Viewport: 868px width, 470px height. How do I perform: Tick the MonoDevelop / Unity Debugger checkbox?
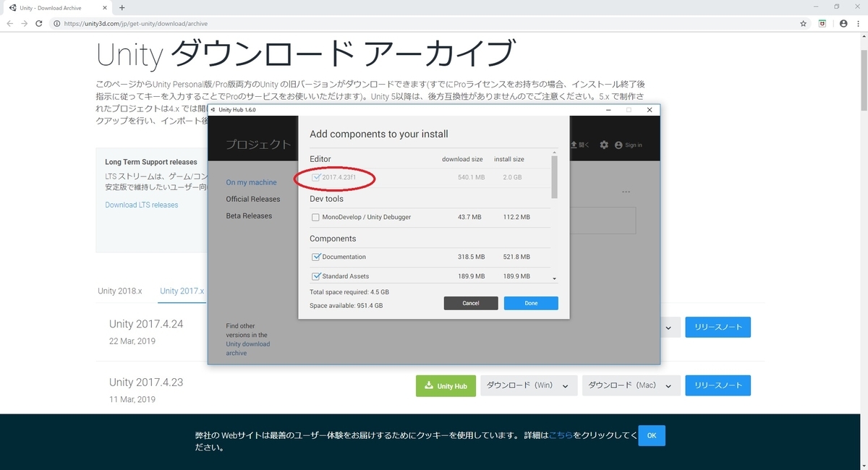315,218
